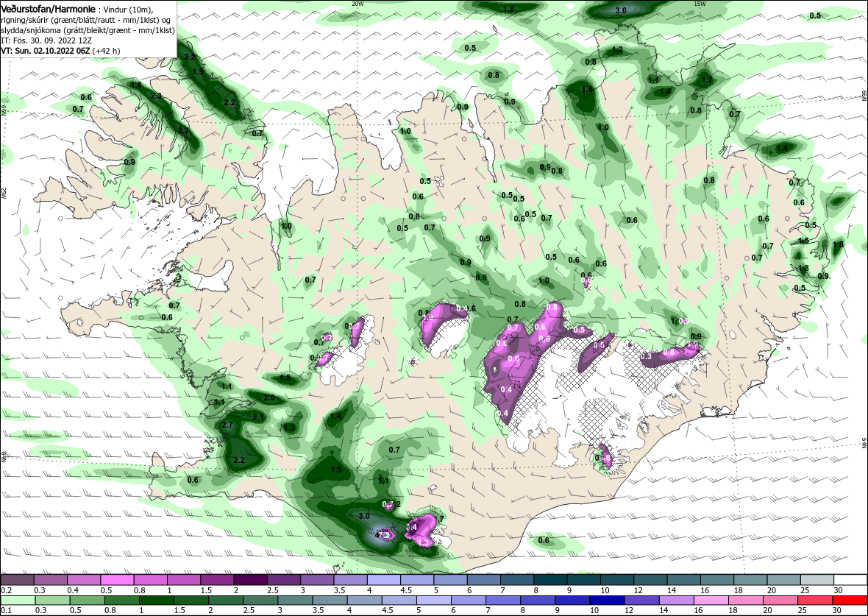Click the 2.1 value in southwest Iceland

(258, 417)
